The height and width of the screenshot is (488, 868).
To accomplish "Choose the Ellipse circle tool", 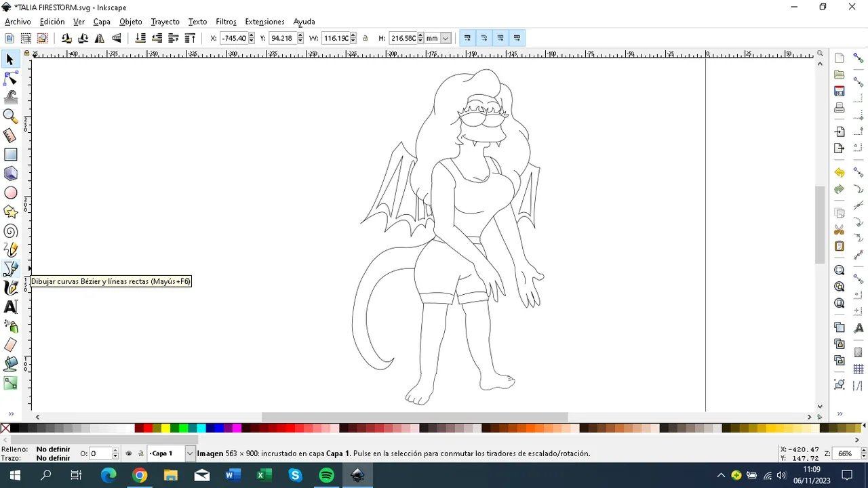I will [10, 193].
